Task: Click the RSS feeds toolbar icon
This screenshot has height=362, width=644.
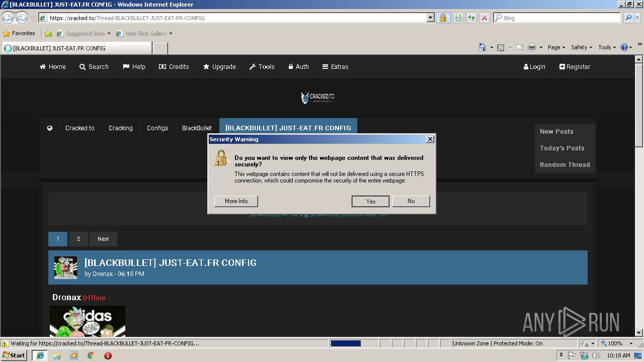Action: 501,47
